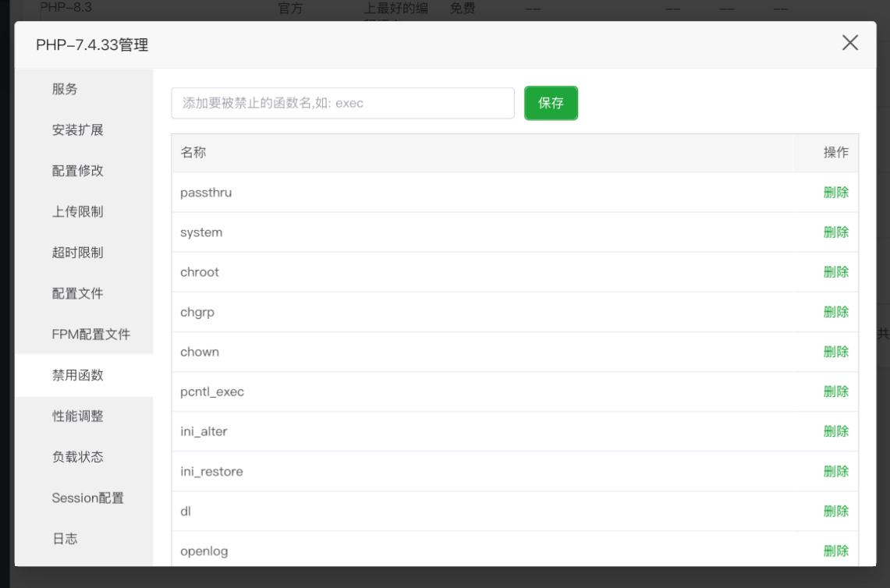Viewport: 890px width, 588px height.
Task: Delete the chroot entry
Action: (837, 271)
